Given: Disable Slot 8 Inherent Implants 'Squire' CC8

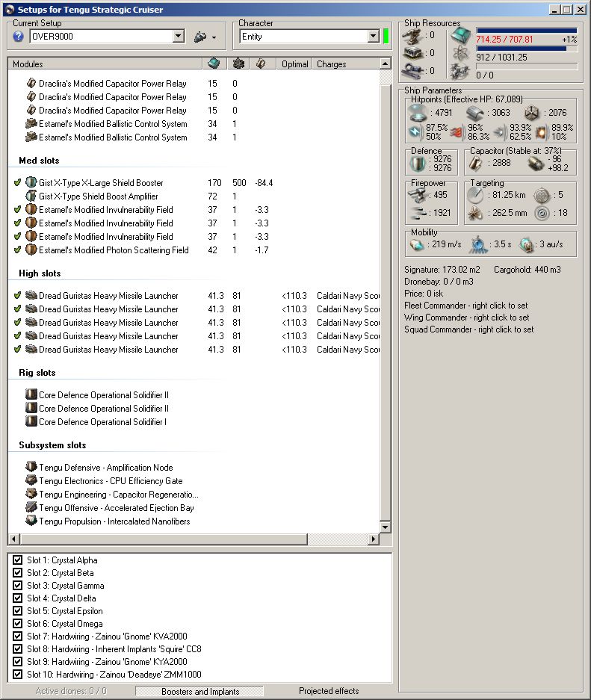Looking at the screenshot, I should pyautogui.click(x=18, y=649).
